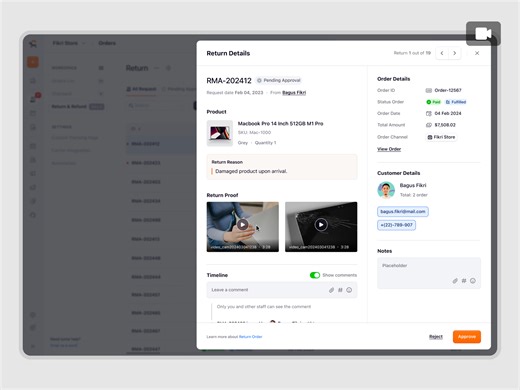This screenshot has width=520, height=390.
Task: Select background row RMA-202423
Action: pos(161,163)
